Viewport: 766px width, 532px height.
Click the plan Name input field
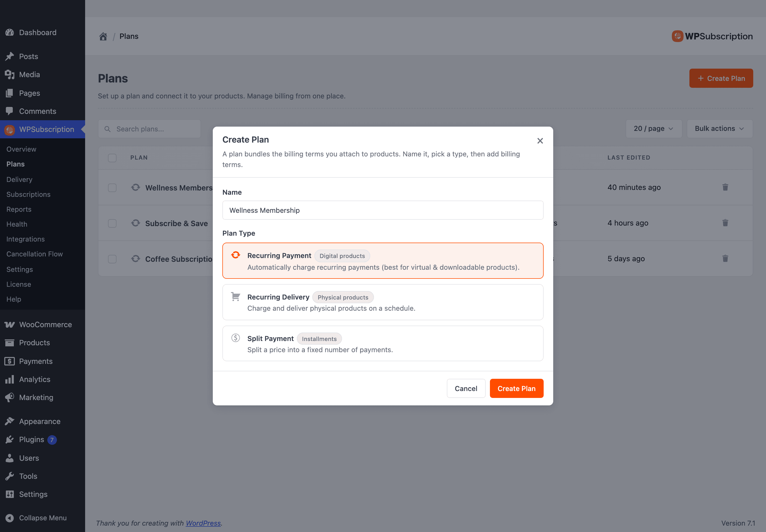pos(383,210)
